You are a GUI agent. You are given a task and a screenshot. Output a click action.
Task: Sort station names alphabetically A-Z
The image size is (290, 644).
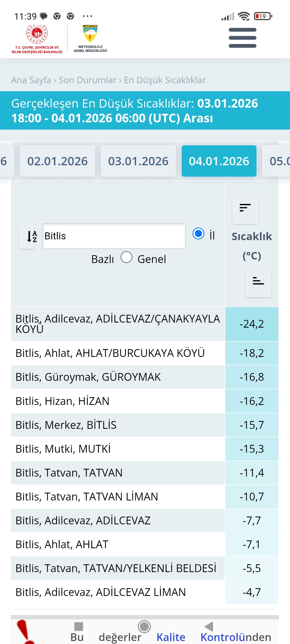click(27, 237)
